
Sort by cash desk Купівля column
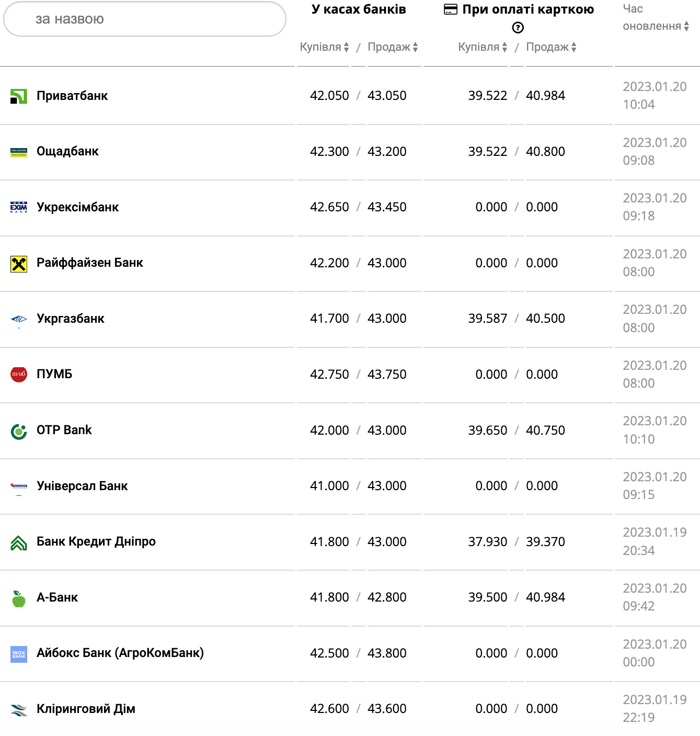(324, 47)
